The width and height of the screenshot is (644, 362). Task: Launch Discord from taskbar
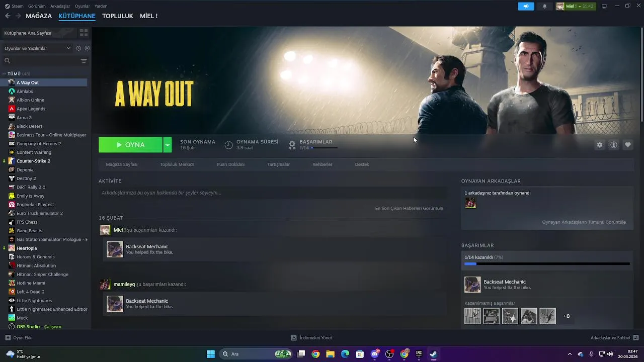(375, 354)
